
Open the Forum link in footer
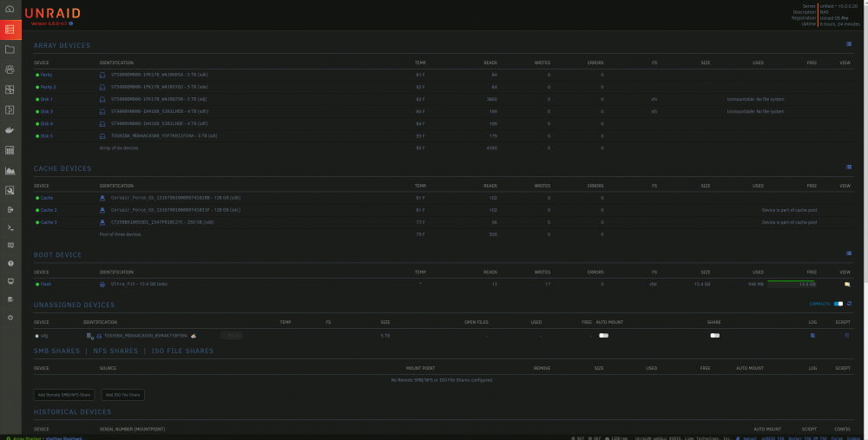(837, 437)
